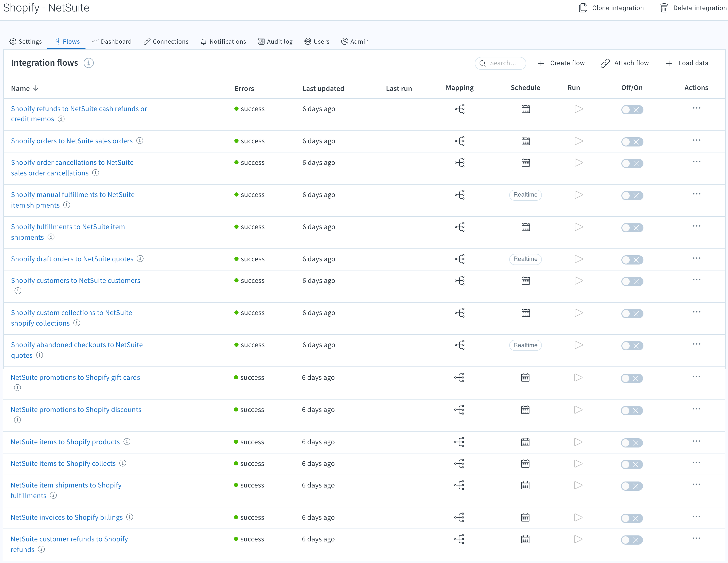Run the Shopify refunds to NetSuite flow

[578, 109]
